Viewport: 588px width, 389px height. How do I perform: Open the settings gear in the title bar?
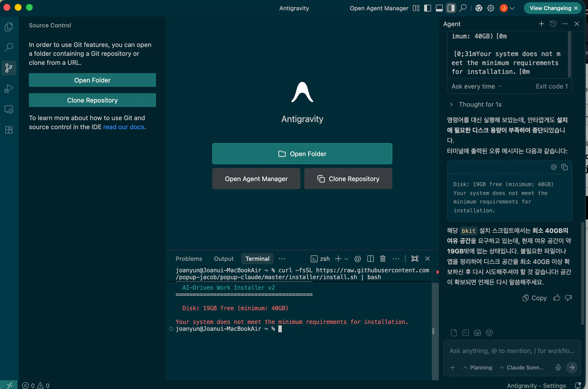[491, 8]
